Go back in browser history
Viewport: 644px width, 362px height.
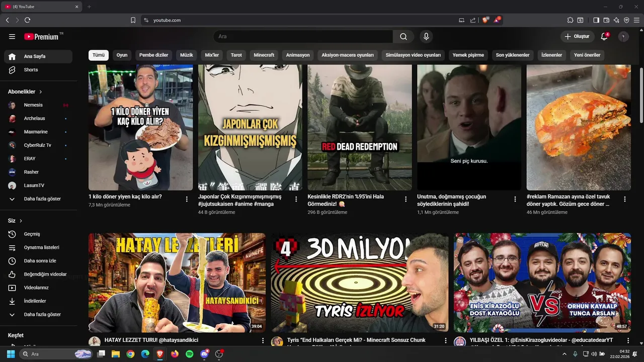tap(7, 20)
